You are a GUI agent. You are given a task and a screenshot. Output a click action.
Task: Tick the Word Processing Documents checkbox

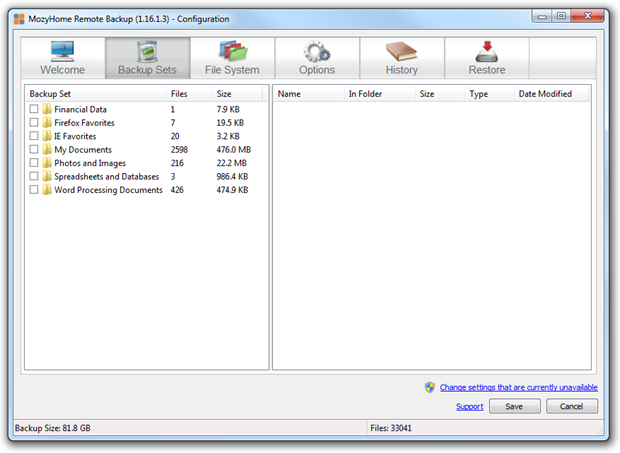point(34,189)
